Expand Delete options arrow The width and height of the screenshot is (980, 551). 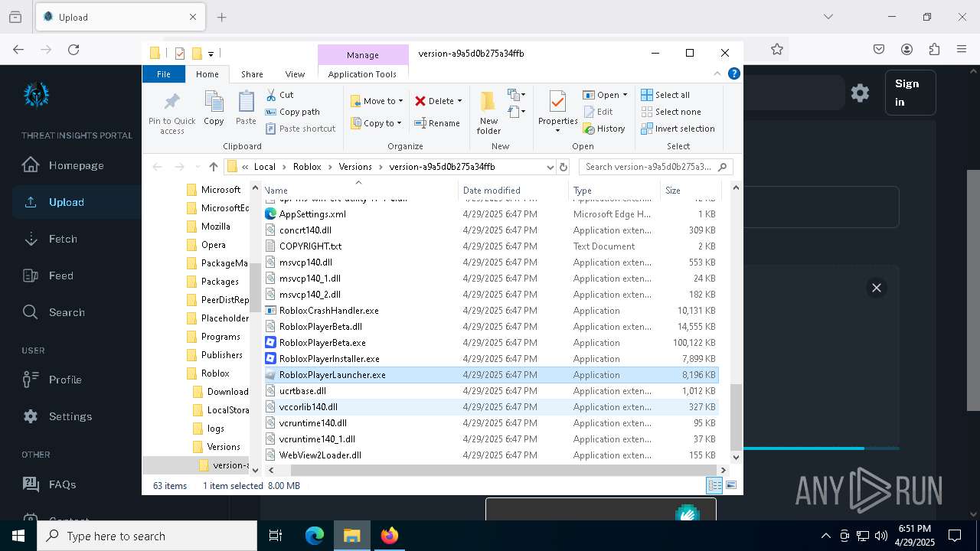459,101
